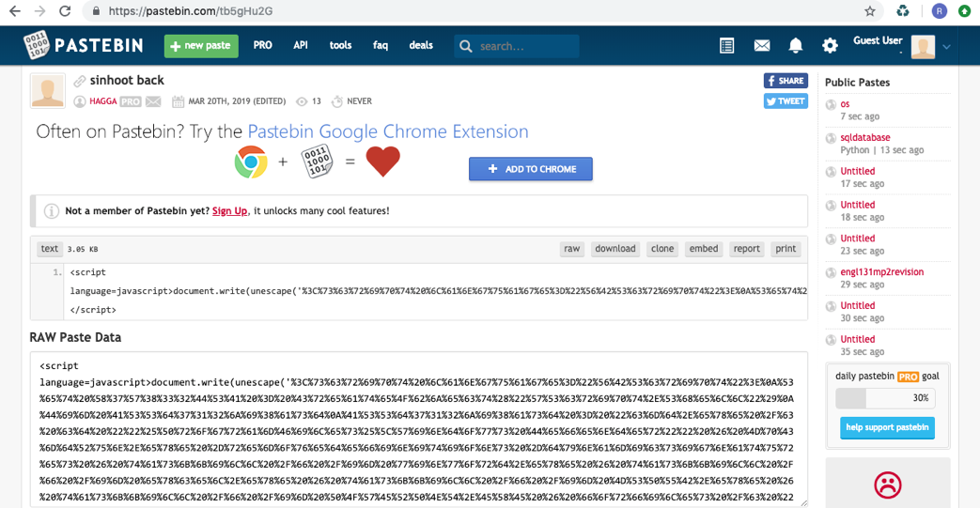
Task: Open the tools menu item
Action: [341, 45]
